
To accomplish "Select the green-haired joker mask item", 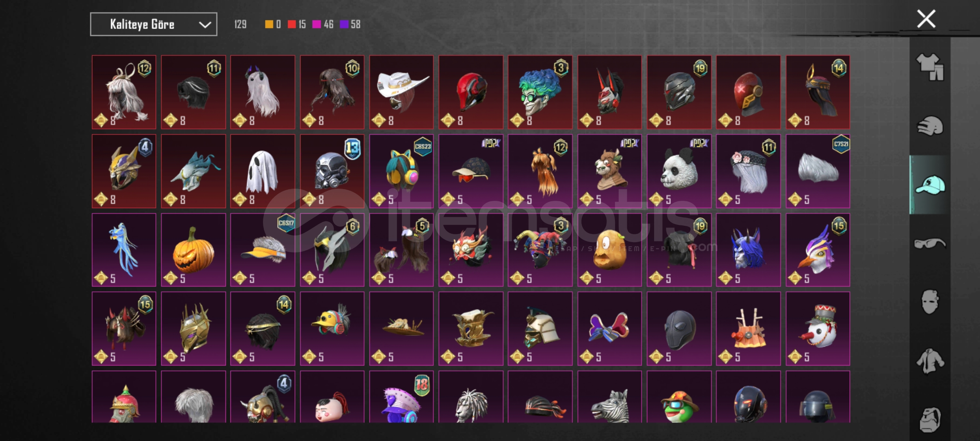I will pyautogui.click(x=540, y=92).
